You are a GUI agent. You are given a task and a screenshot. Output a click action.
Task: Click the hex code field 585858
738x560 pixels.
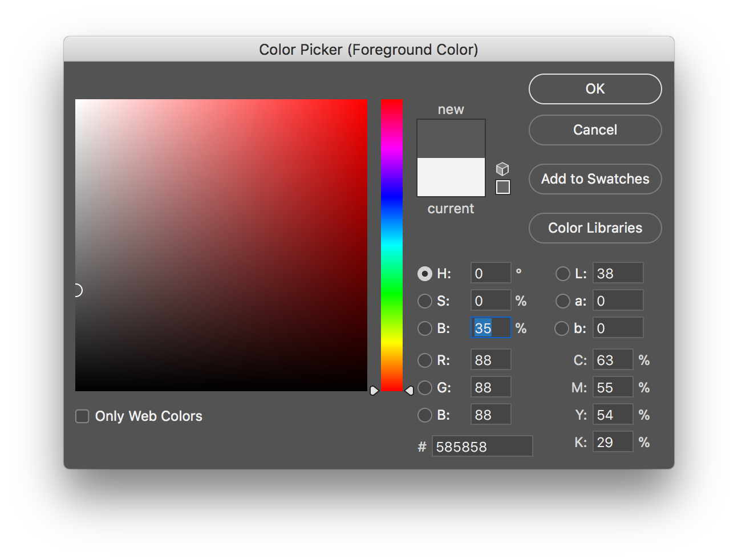pos(482,447)
